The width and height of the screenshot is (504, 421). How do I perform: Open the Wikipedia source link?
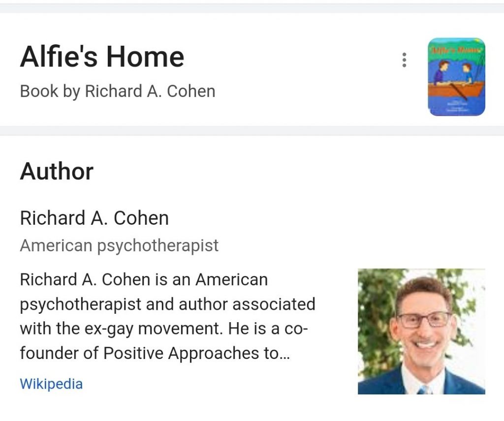51,384
